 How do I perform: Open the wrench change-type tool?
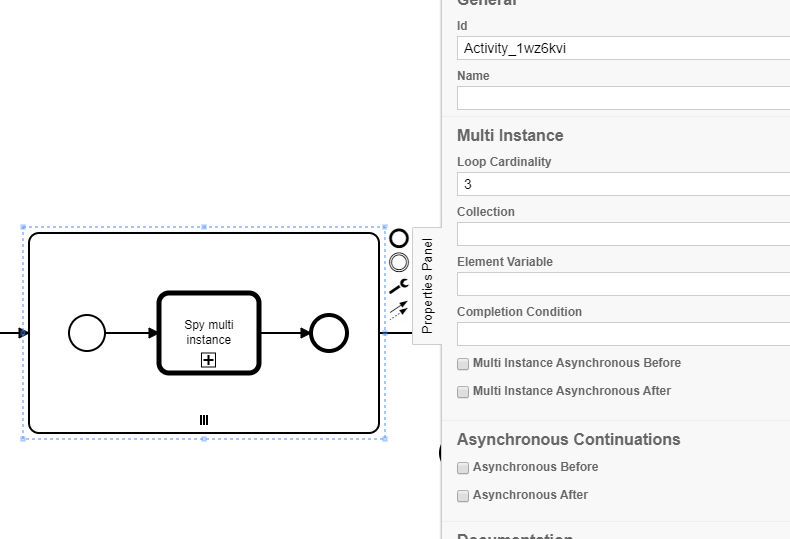tap(399, 286)
